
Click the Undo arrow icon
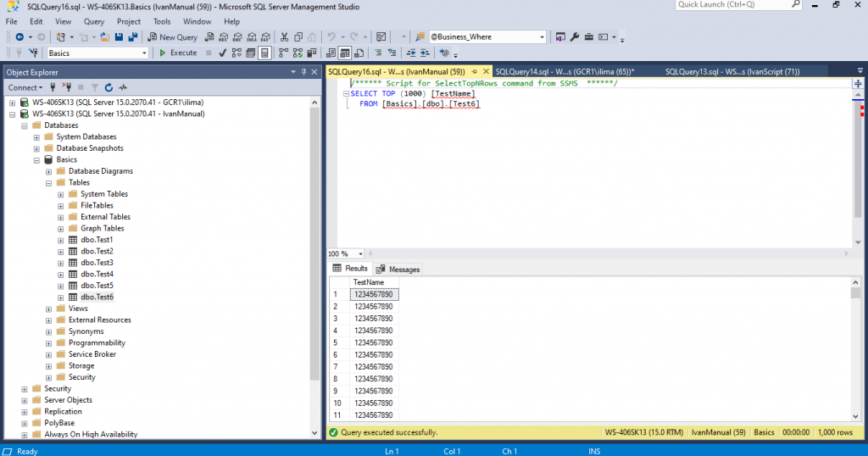pyautogui.click(x=331, y=37)
